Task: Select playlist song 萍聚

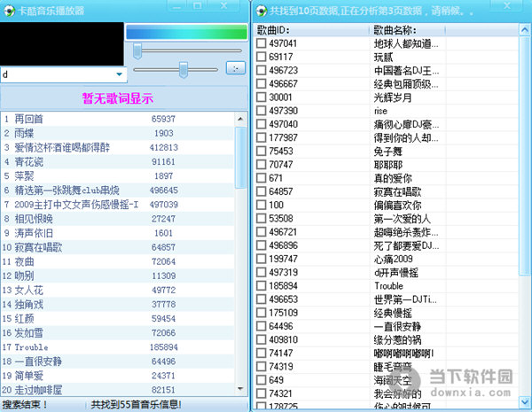Action: 117,176
